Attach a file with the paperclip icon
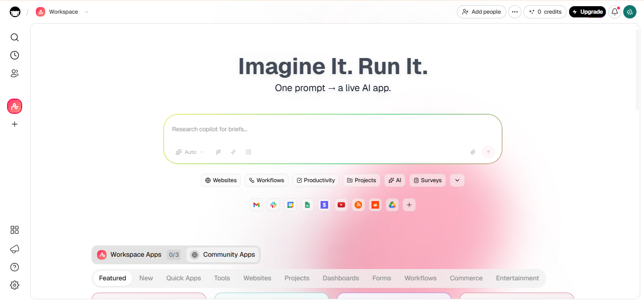This screenshot has width=644, height=303. coord(473,152)
